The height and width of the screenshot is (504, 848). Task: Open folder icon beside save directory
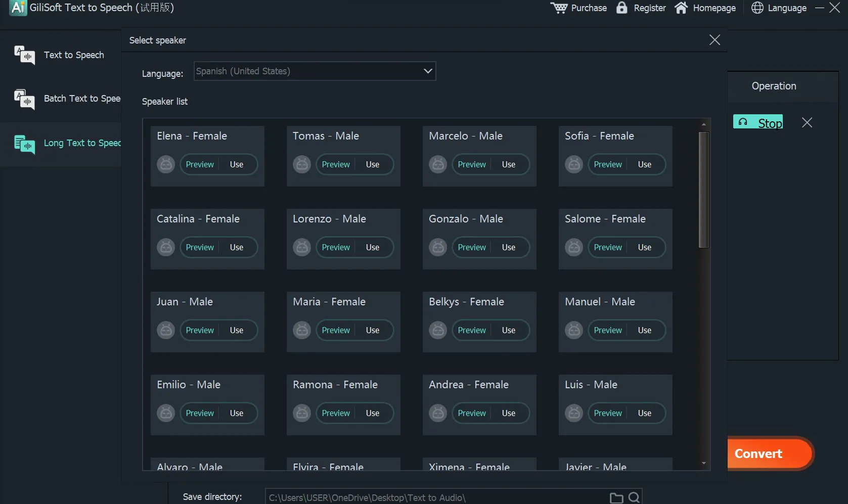[x=616, y=498]
